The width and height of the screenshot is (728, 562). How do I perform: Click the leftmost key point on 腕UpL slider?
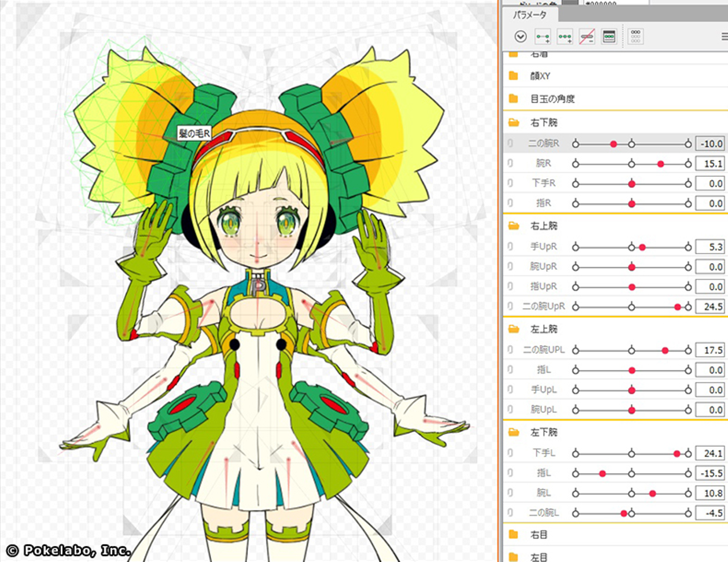click(575, 410)
